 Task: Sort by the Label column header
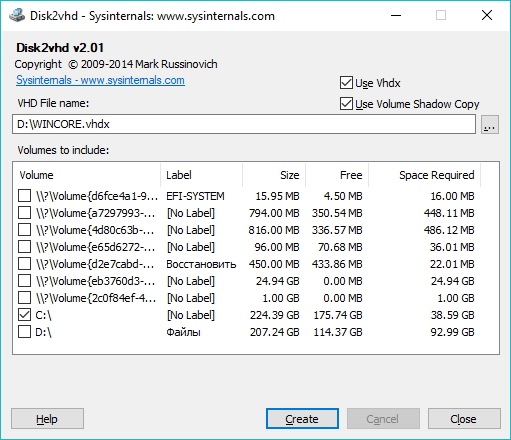(201, 175)
